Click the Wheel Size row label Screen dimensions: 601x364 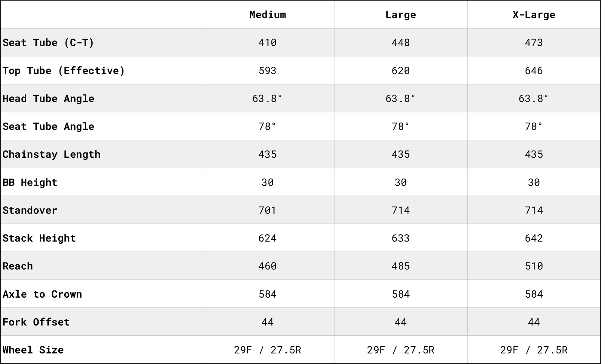[x=33, y=350]
